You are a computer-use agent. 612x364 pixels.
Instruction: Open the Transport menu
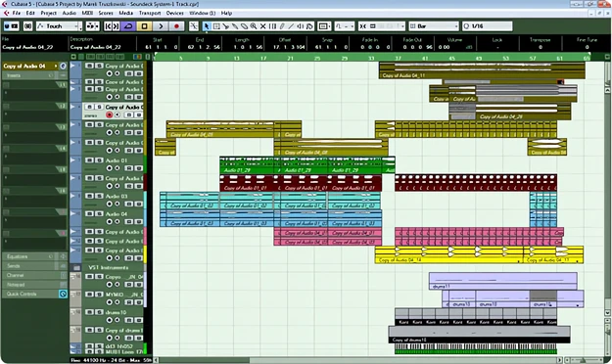coord(150,13)
